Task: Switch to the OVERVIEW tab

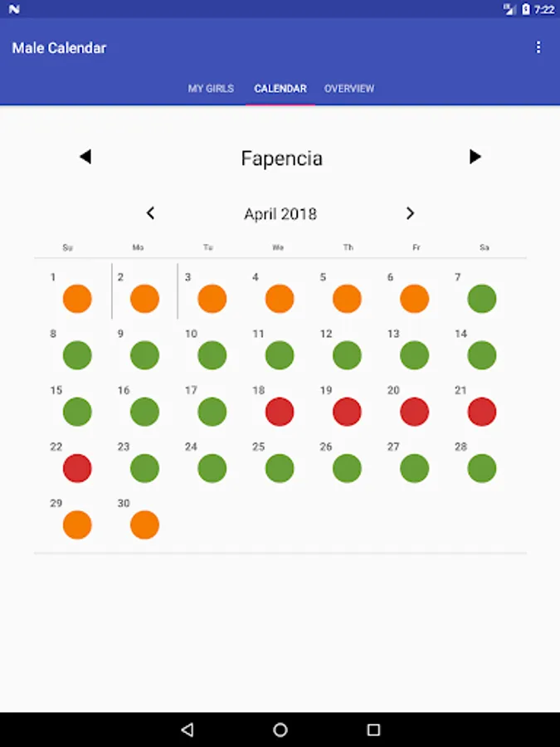Action: click(349, 89)
